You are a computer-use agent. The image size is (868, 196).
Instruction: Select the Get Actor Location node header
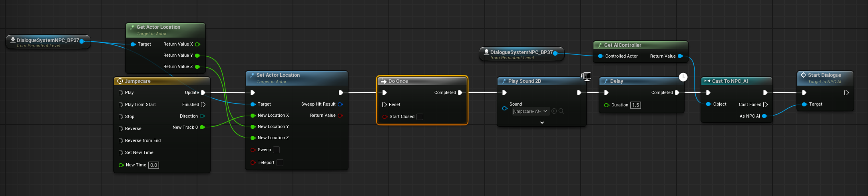click(x=165, y=30)
